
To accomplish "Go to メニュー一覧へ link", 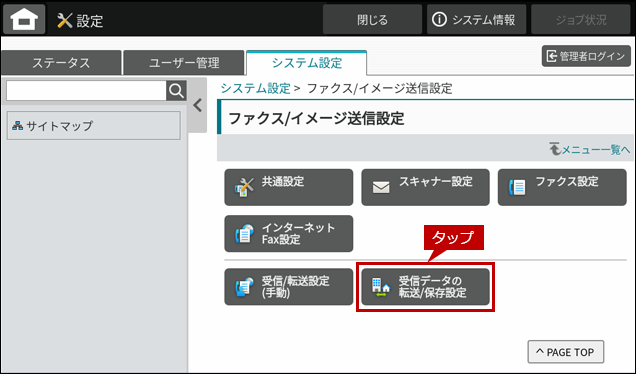I will pos(590,149).
